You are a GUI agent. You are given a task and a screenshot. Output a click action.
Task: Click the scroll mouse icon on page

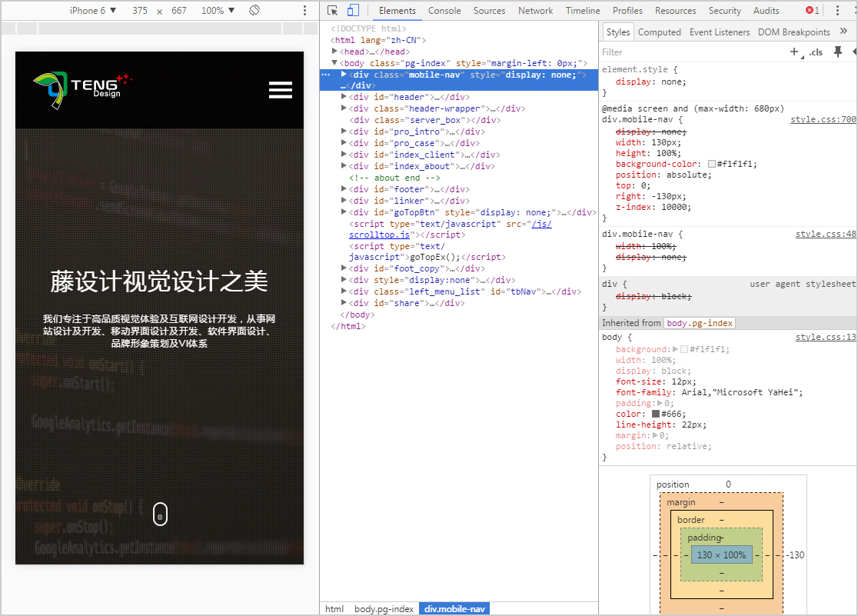[x=160, y=514]
